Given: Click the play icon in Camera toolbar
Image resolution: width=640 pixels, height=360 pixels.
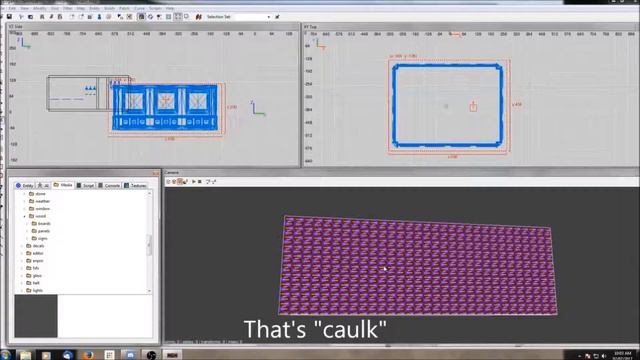Looking at the screenshot, I should pyautogui.click(x=194, y=182).
